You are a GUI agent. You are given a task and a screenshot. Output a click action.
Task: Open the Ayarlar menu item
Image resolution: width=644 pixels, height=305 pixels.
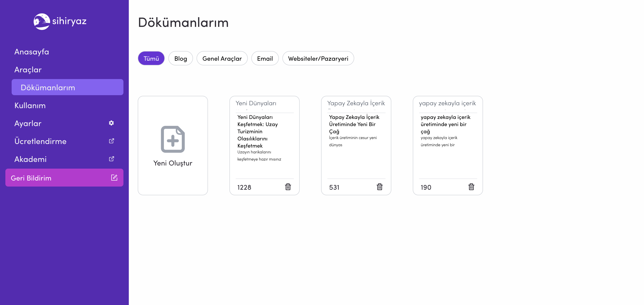28,123
